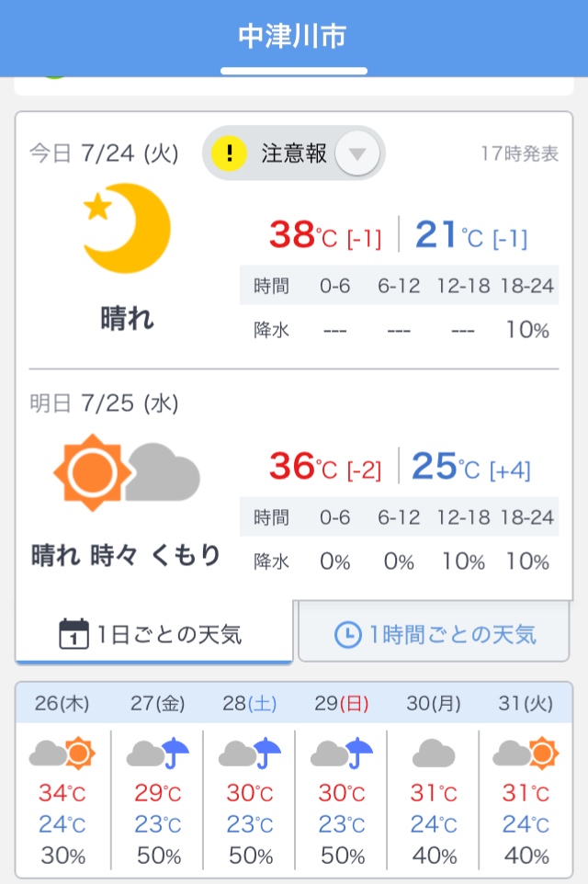
Task: Tap the 中津川市 city title tab
Action: click(x=292, y=36)
